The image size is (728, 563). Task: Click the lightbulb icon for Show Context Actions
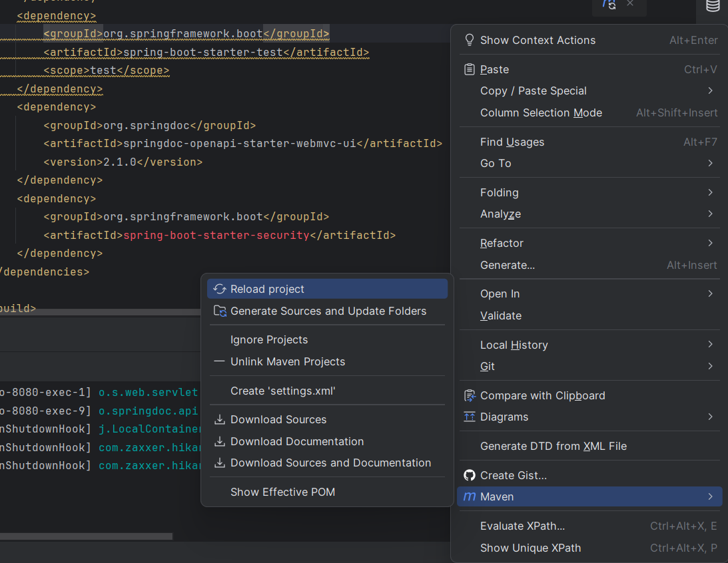tap(470, 40)
